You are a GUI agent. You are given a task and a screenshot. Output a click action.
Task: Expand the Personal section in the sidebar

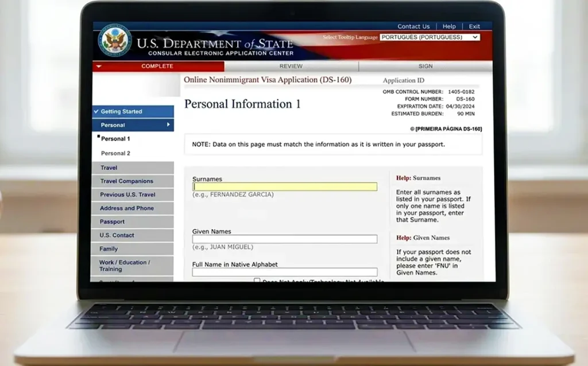(133, 125)
